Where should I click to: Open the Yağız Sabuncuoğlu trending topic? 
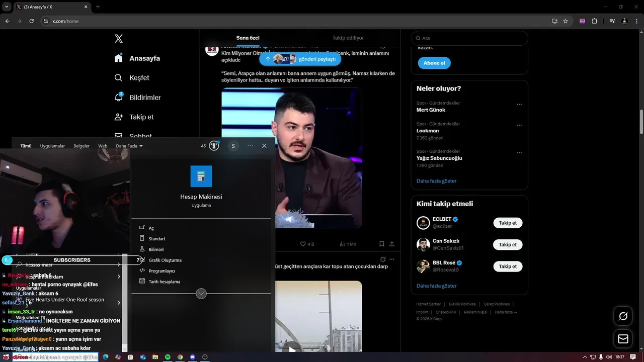(439, 158)
